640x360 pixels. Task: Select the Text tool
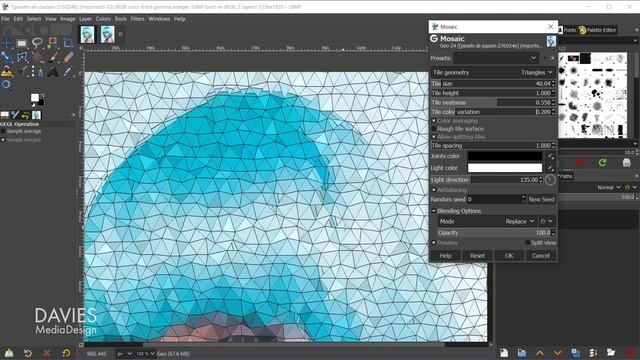[x=52, y=72]
